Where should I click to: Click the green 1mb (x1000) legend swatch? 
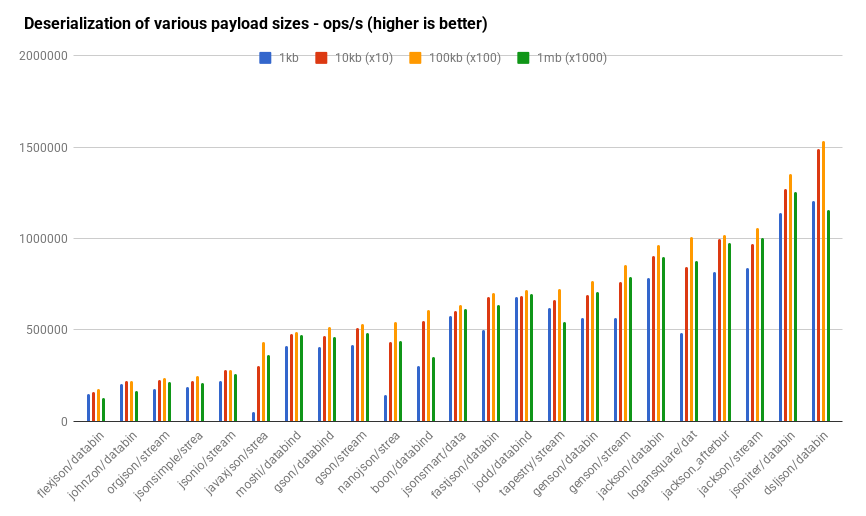click(x=523, y=58)
